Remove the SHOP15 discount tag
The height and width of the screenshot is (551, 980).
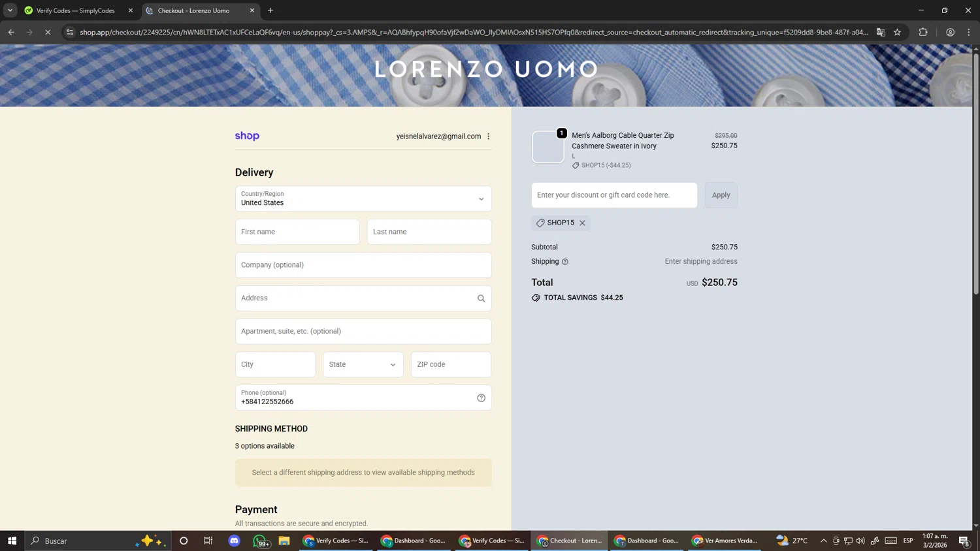(x=582, y=223)
